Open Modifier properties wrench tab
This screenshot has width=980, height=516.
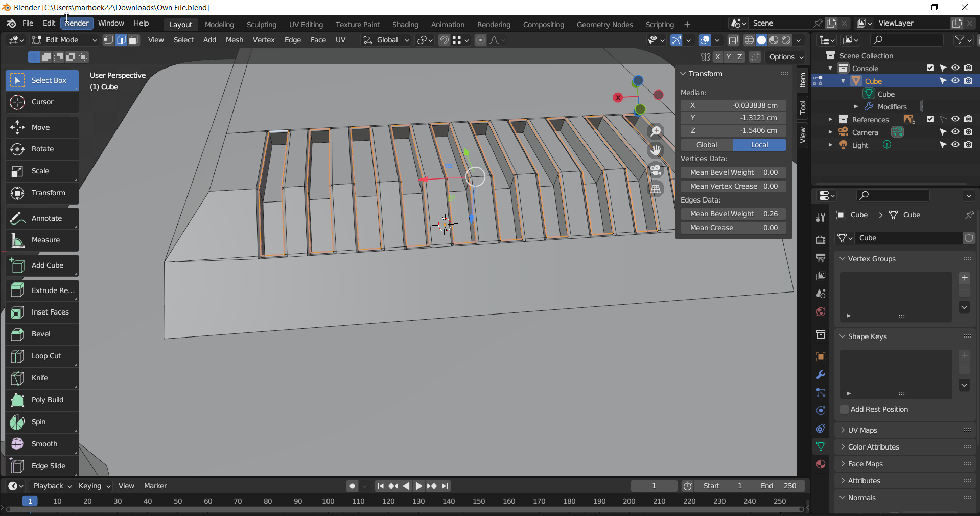coord(821,375)
